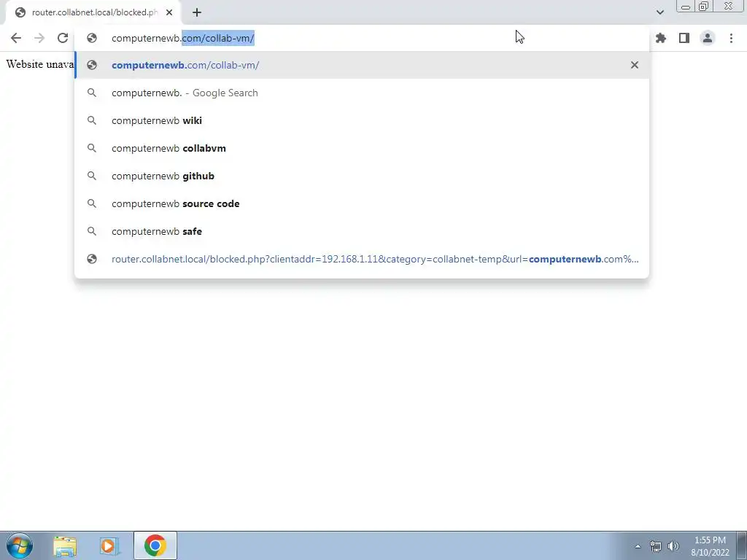Open the router.collabnet.local blocked.php history suggestion
747x560 pixels.
(362, 259)
